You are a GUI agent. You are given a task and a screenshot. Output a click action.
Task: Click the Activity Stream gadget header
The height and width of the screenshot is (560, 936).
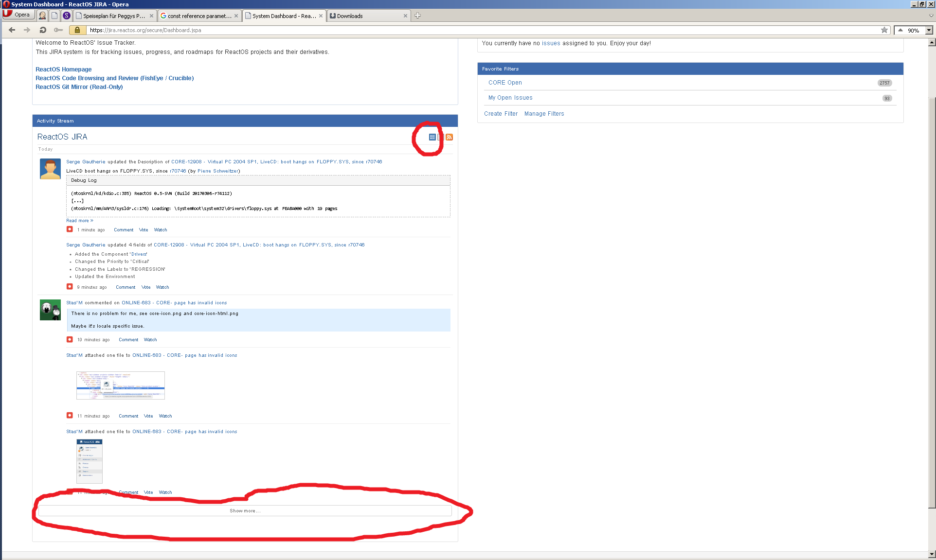pos(245,121)
